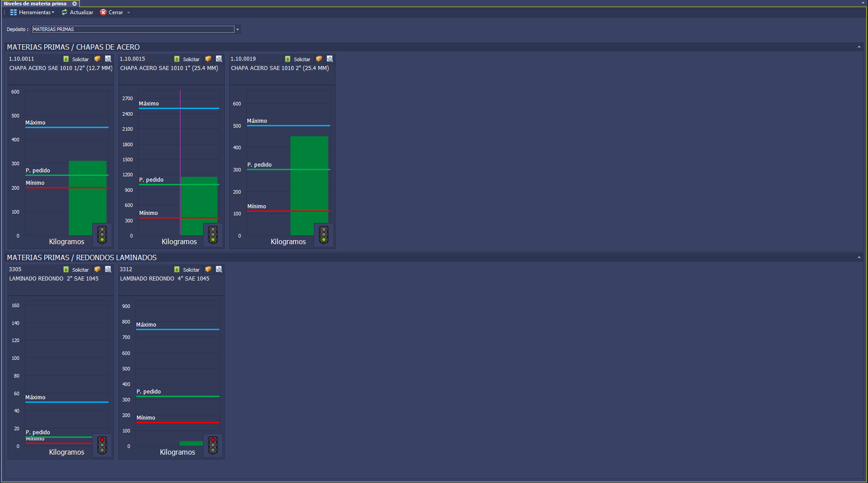The width and height of the screenshot is (868, 483).
Task: Click the green Actualizar refresh icon
Action: (65, 12)
